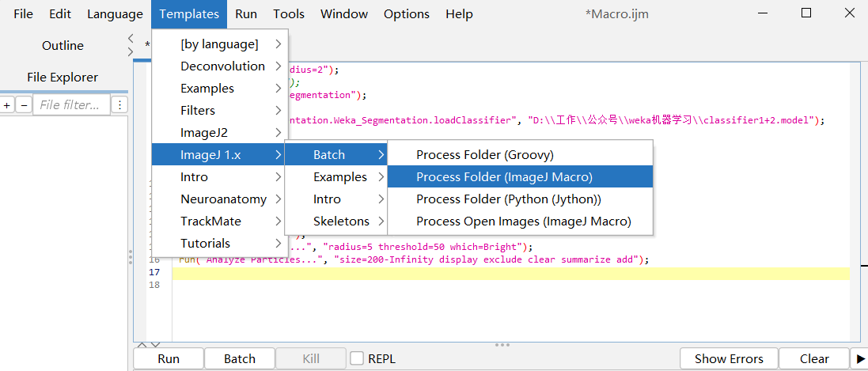The image size is (868, 371).
Task: Click the left arrow beside Outline
Action: [131, 38]
